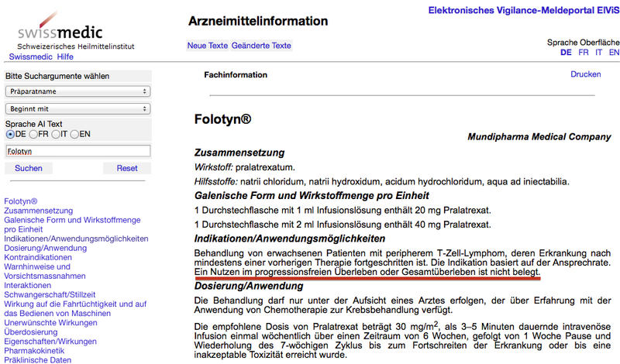Jump to Wirkung auf die Fahrtüchtigkeit link
The image size is (620, 364).
[x=75, y=309]
